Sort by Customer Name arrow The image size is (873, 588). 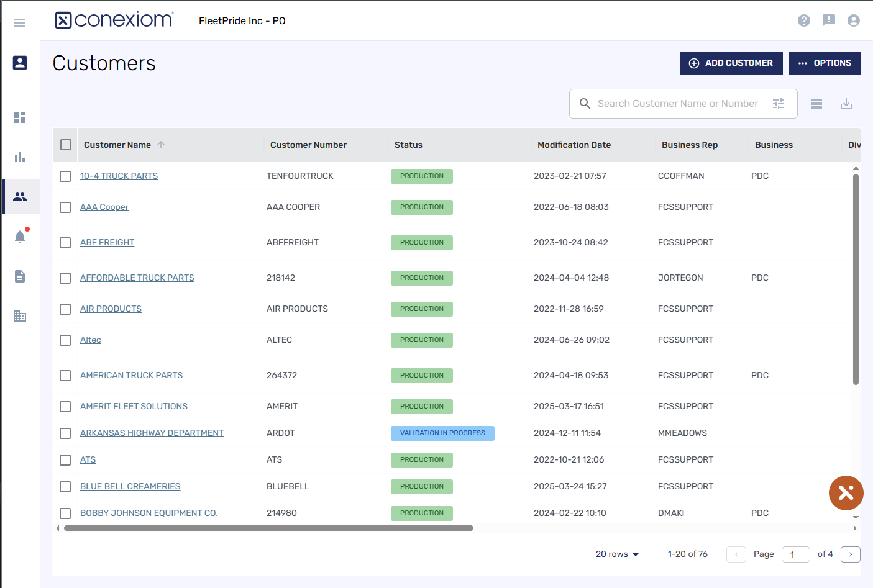161,145
